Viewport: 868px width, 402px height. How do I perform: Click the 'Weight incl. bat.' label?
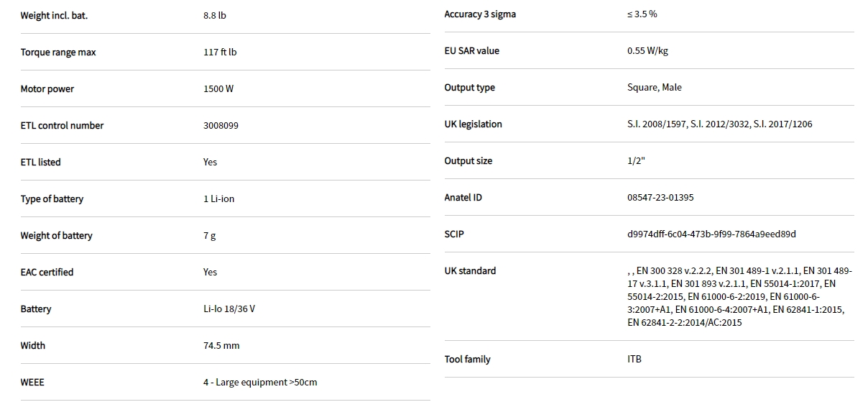[x=54, y=16]
